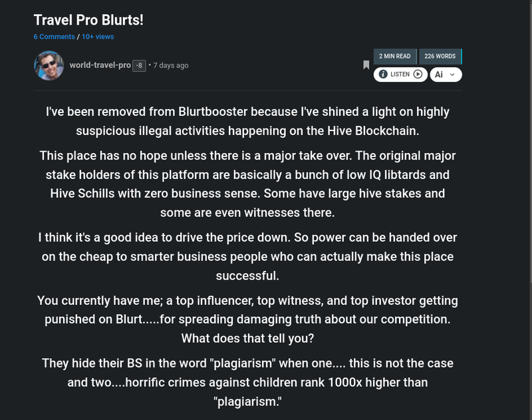532x420 pixels.
Task: Click the 2 MIN READ badge
Action: click(x=395, y=56)
